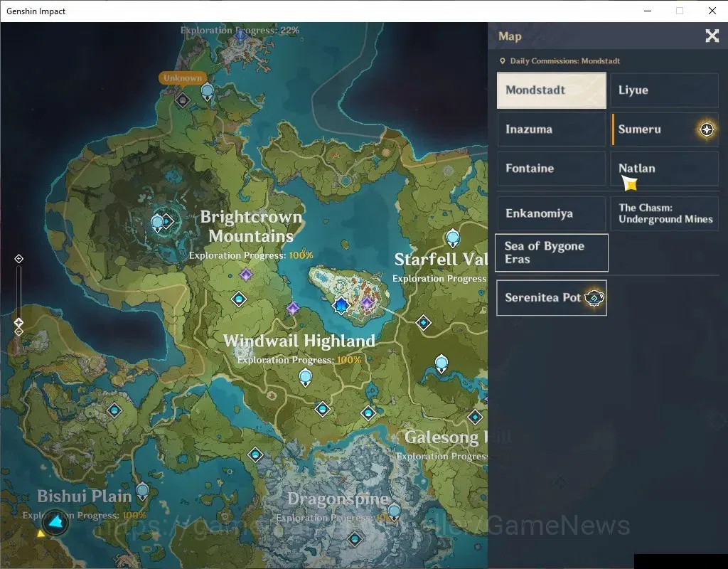Open the Sumeru region map
Image resolution: width=728 pixels, height=569 pixels.
[665, 129]
